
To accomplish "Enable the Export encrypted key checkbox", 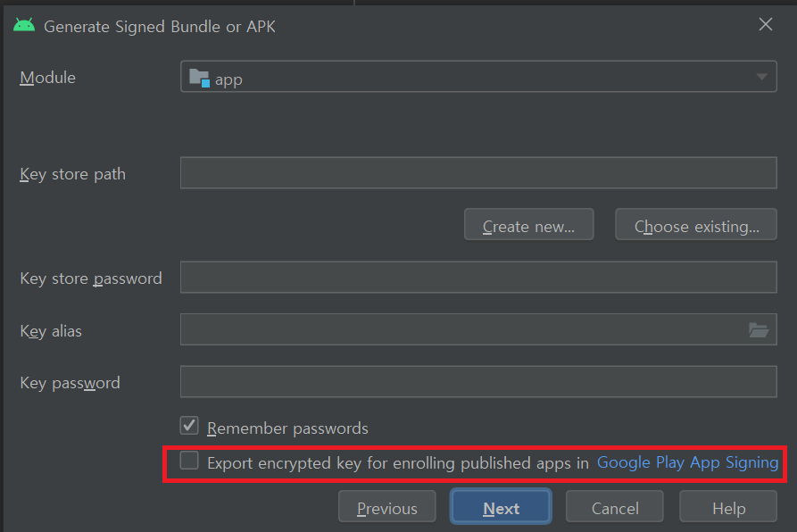I will [189, 461].
